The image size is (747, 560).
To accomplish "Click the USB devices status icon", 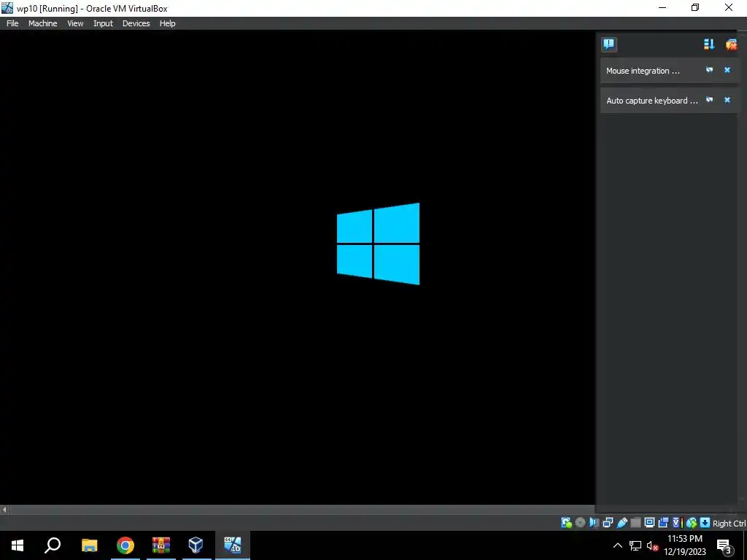I will (622, 523).
